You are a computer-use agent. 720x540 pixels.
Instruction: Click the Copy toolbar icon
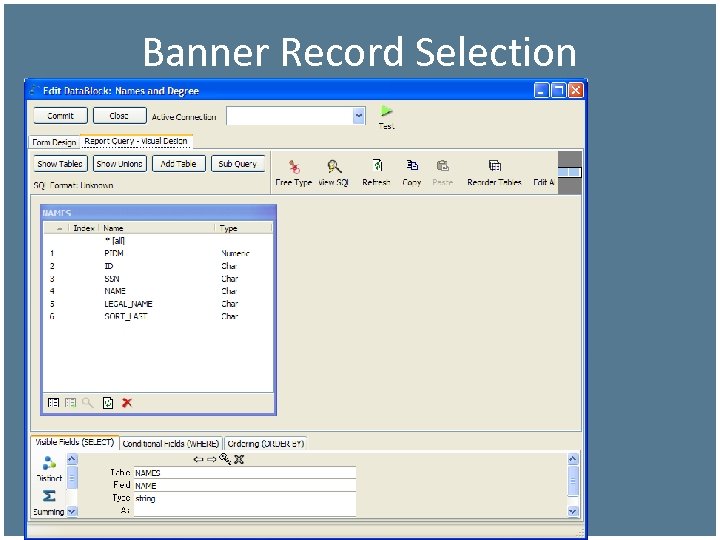tap(412, 165)
